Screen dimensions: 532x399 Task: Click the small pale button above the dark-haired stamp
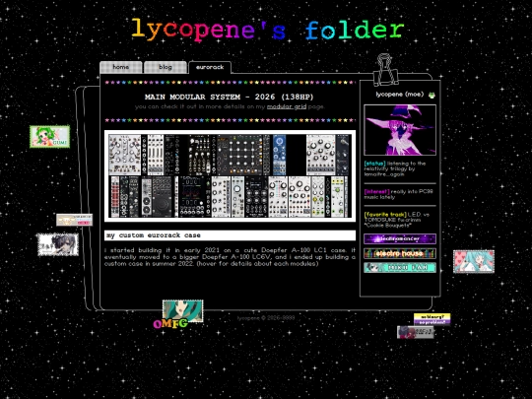(74, 220)
